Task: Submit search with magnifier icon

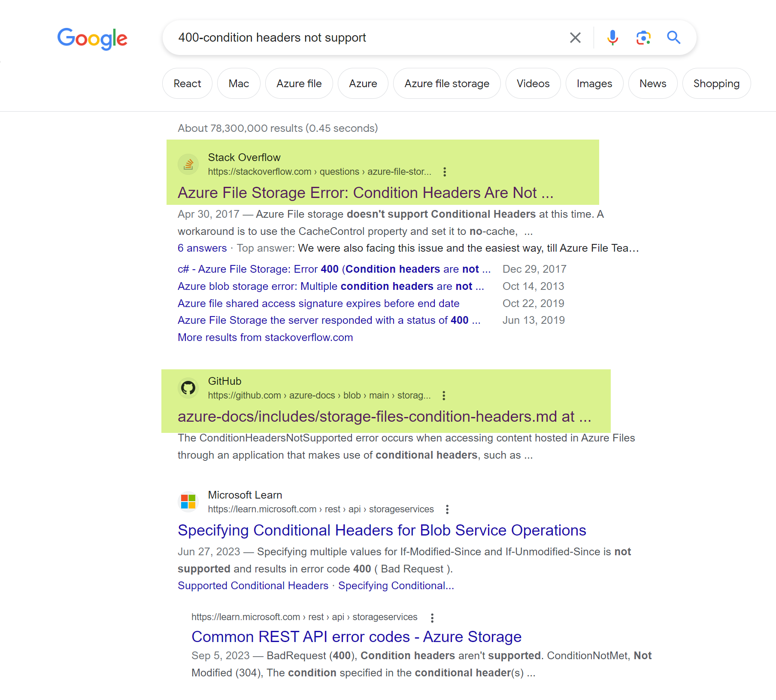Action: pos(673,38)
